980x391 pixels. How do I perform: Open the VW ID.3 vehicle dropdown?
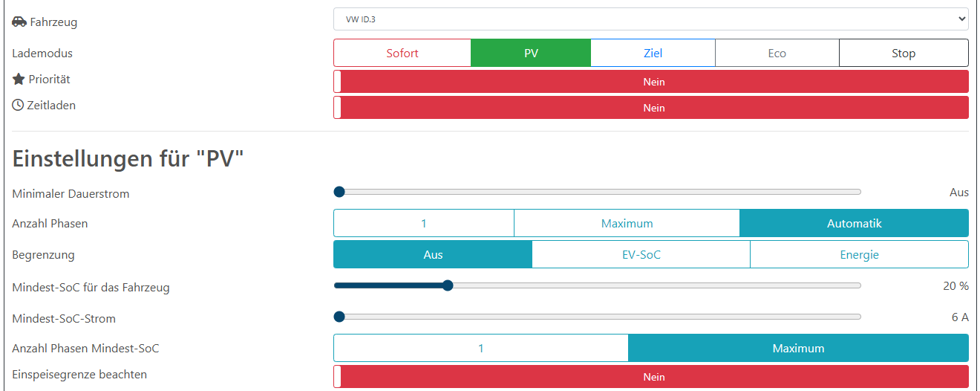[x=651, y=19]
